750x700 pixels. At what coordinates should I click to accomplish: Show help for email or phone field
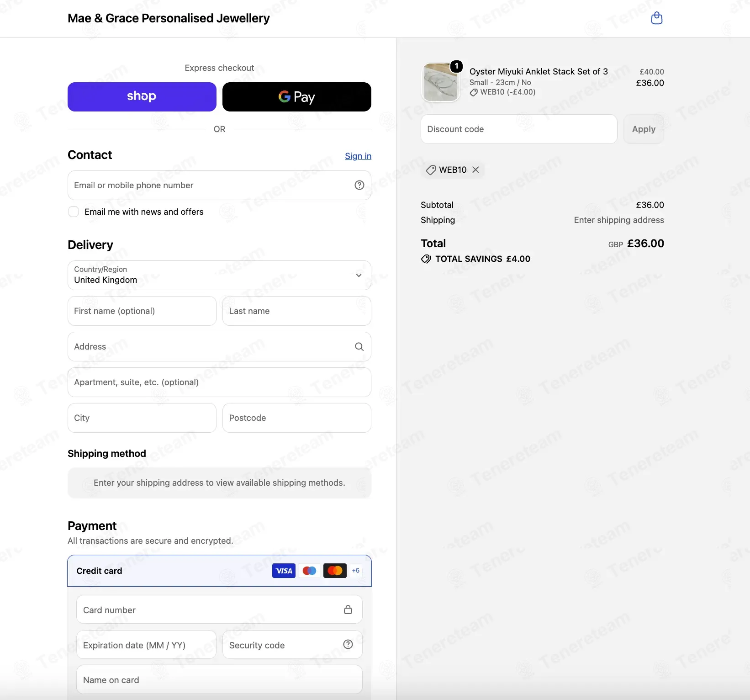click(x=359, y=185)
